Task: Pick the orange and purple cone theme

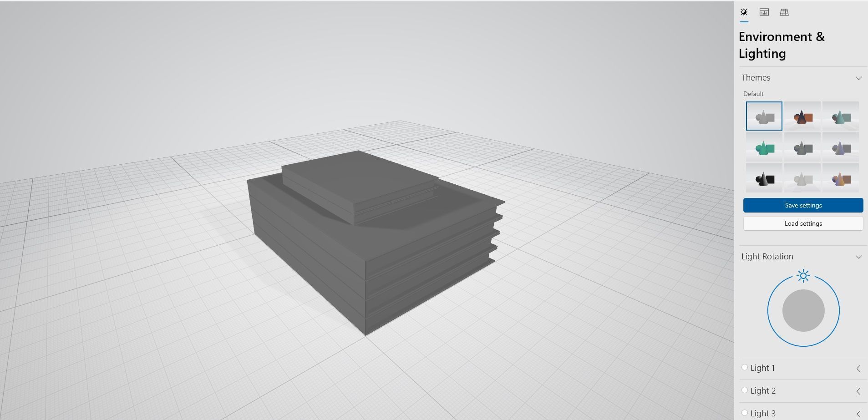Action: click(x=841, y=178)
